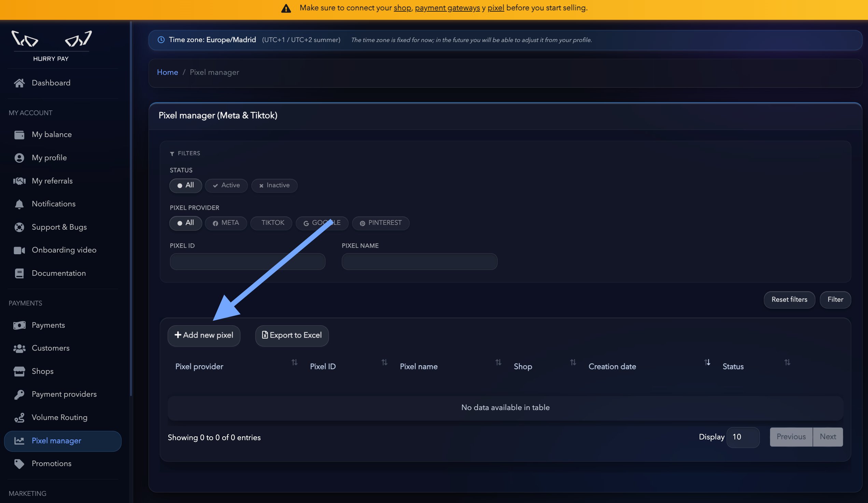
Task: Sort by Status column arrows
Action: [x=787, y=362]
